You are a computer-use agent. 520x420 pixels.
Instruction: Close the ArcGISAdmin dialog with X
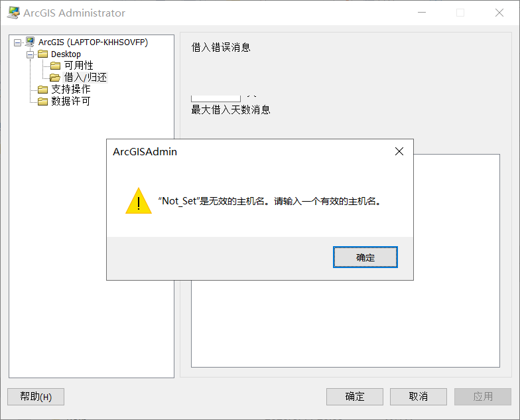pos(399,151)
